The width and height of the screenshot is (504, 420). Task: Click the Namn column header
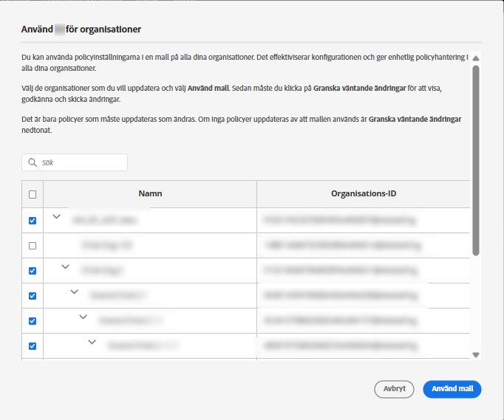[150, 193]
